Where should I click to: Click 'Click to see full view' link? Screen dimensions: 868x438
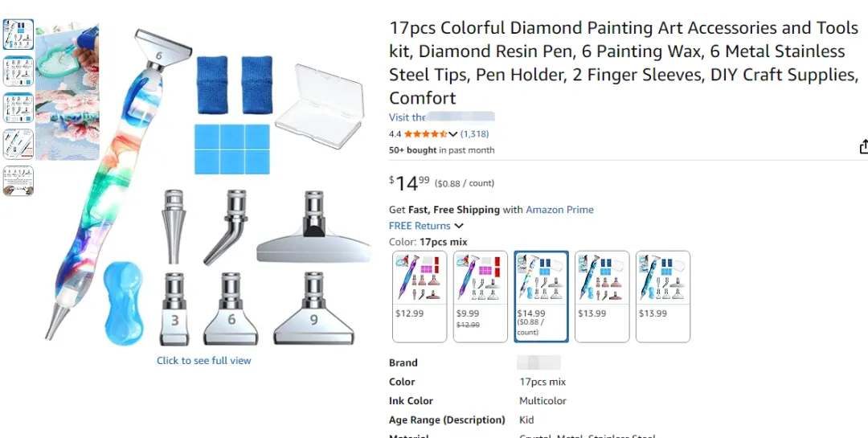click(x=204, y=361)
